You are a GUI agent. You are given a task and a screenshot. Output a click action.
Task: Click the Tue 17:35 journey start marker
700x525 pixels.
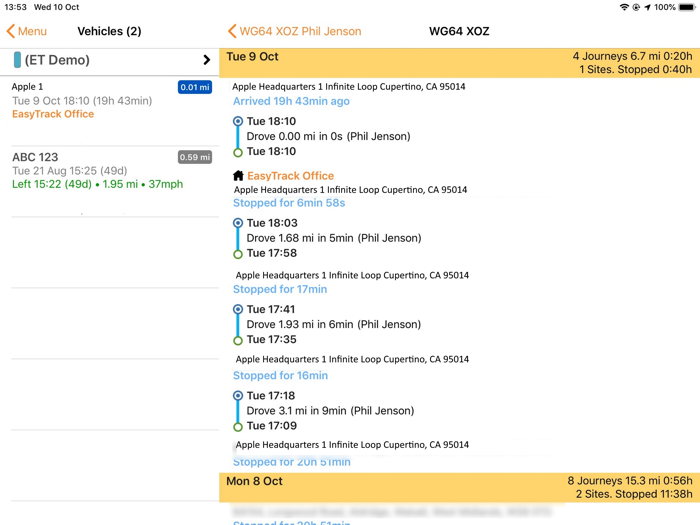[238, 341]
